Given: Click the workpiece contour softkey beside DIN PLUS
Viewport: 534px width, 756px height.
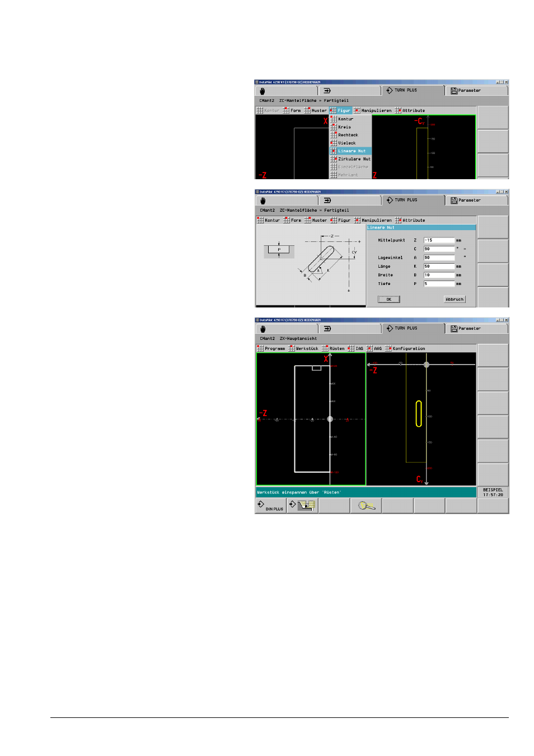Looking at the screenshot, I should point(302,506).
